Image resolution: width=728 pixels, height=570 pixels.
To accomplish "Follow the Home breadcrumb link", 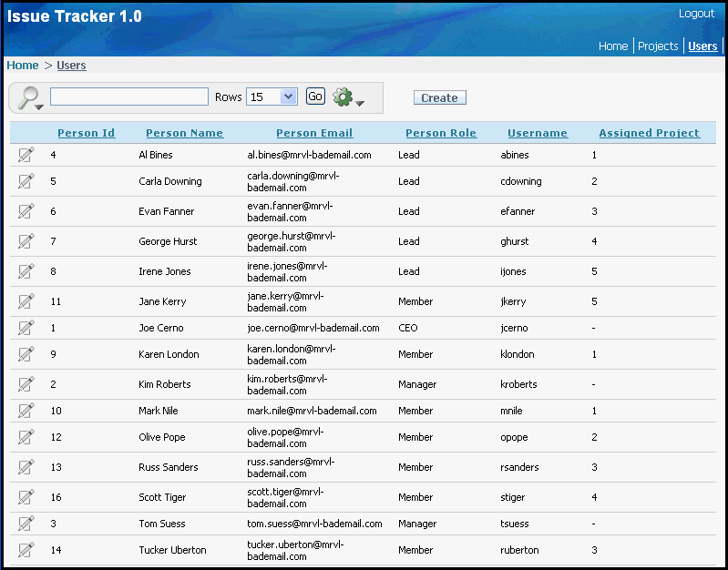I will tap(23, 66).
